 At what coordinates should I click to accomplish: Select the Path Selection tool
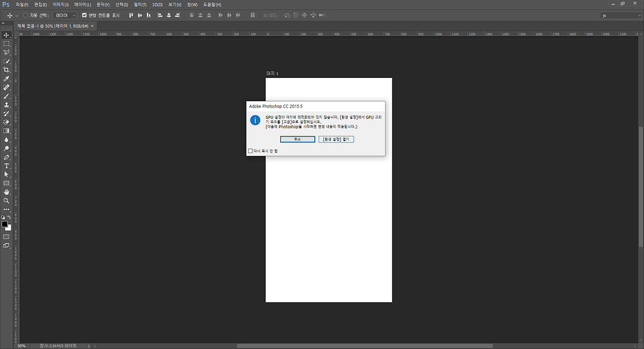[6, 174]
